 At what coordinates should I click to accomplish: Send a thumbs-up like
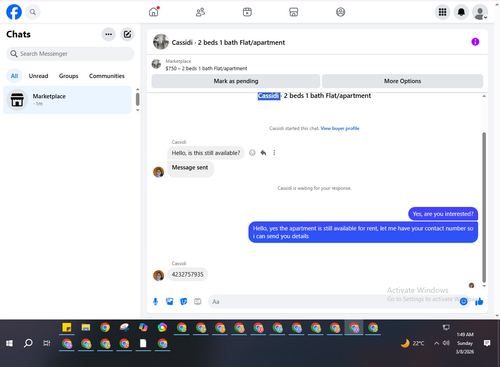click(479, 302)
